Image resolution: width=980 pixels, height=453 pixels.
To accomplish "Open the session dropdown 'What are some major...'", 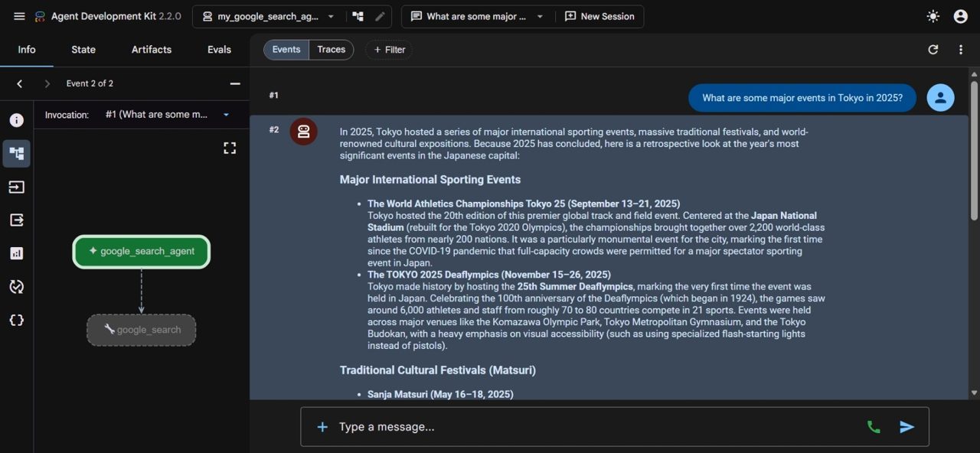I will 477,16.
